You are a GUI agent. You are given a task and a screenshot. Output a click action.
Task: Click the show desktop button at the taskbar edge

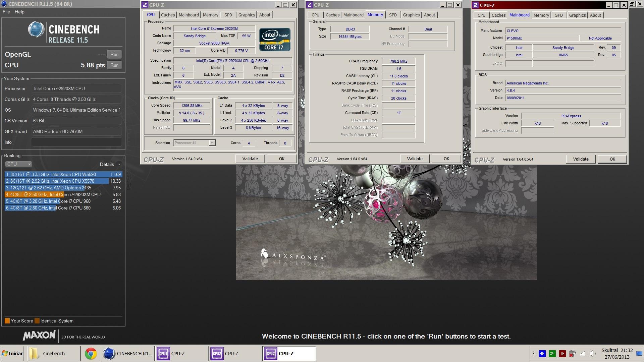point(639,354)
